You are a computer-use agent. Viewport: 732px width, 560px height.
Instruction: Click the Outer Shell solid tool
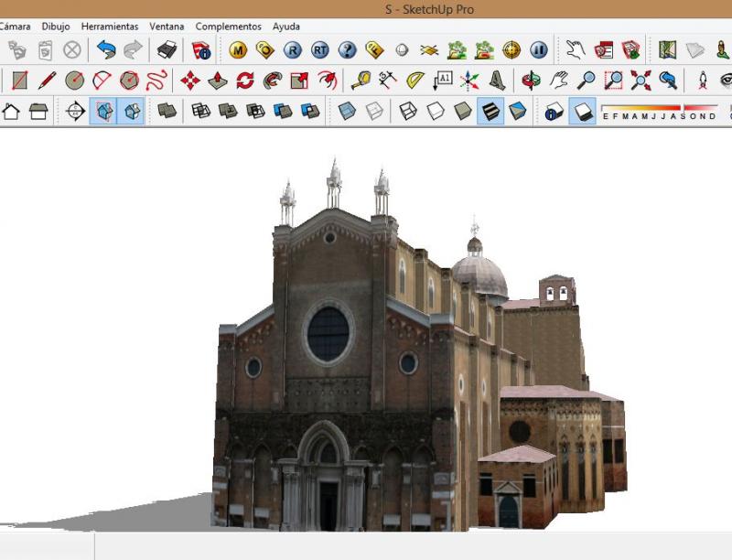(167, 111)
